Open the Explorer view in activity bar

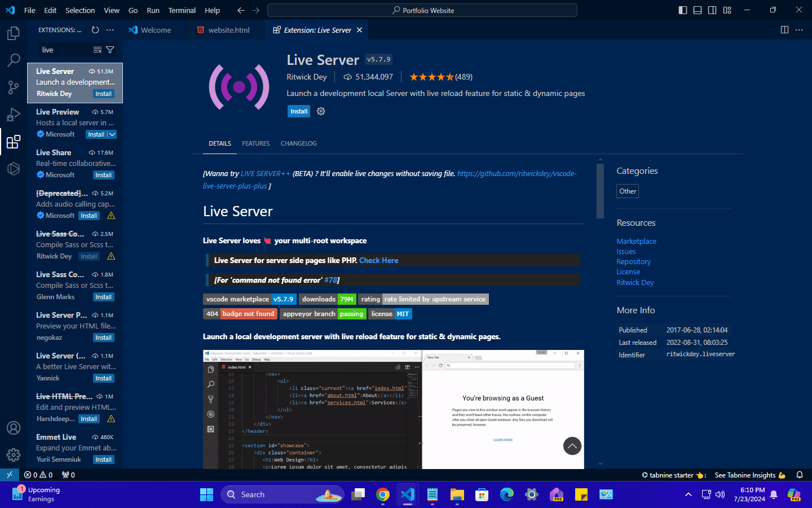pyautogui.click(x=14, y=33)
